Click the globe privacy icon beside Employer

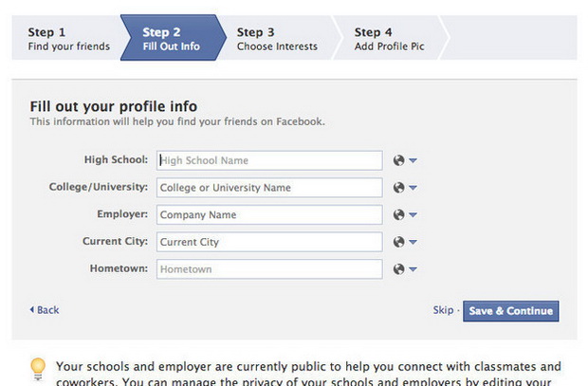(x=398, y=214)
